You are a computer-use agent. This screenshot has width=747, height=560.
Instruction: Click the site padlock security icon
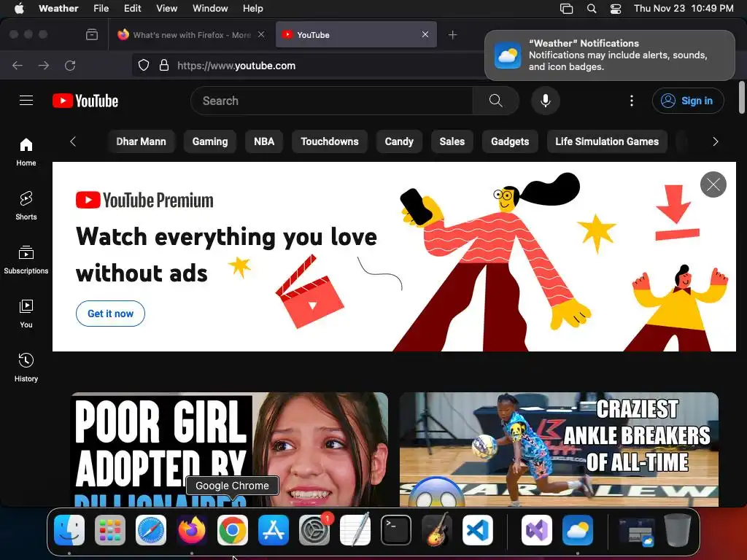coord(164,65)
